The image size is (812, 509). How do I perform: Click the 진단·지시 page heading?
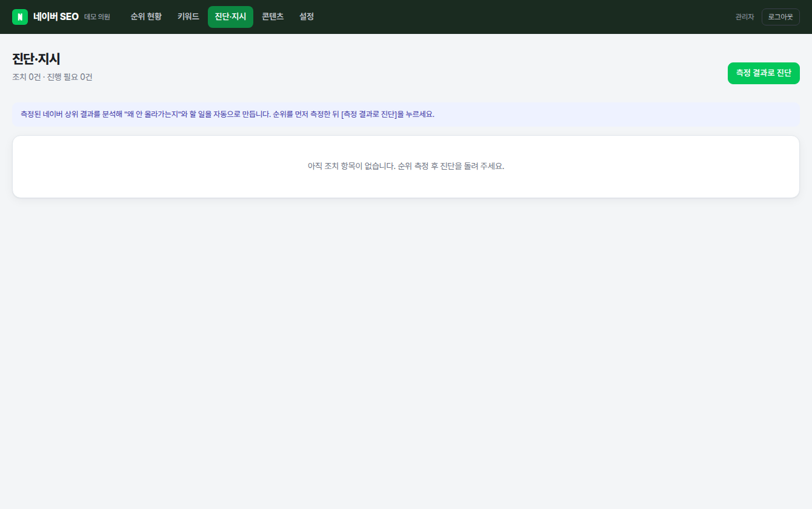(x=36, y=59)
